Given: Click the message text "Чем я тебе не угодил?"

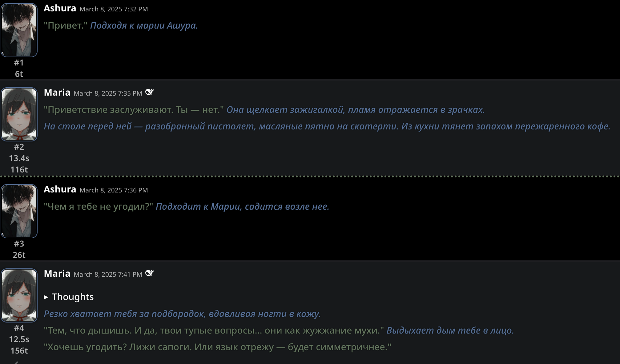Looking at the screenshot, I should point(99,207).
